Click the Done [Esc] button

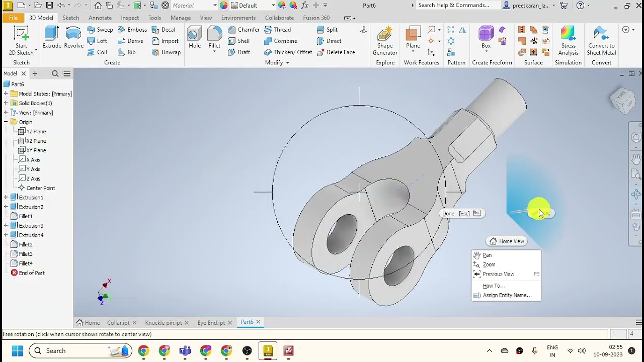(461, 213)
